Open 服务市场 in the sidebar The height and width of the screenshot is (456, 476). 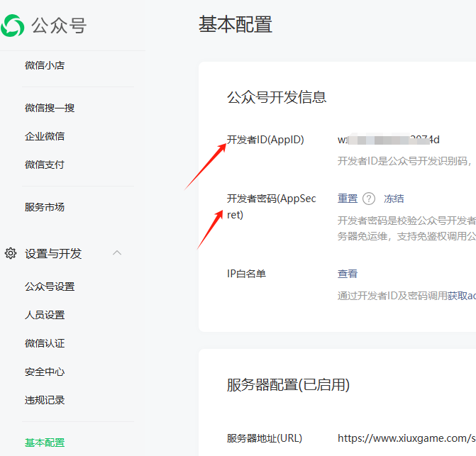(45, 207)
